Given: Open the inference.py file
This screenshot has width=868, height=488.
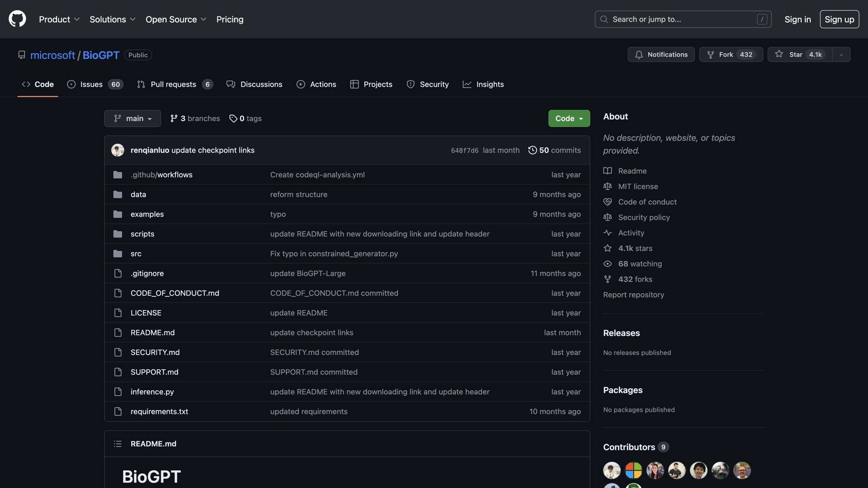Looking at the screenshot, I should [152, 392].
